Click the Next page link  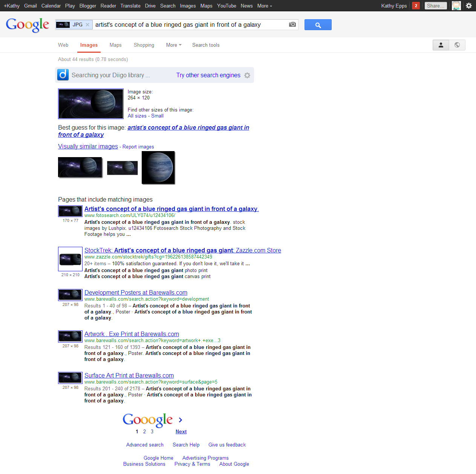pos(181,431)
